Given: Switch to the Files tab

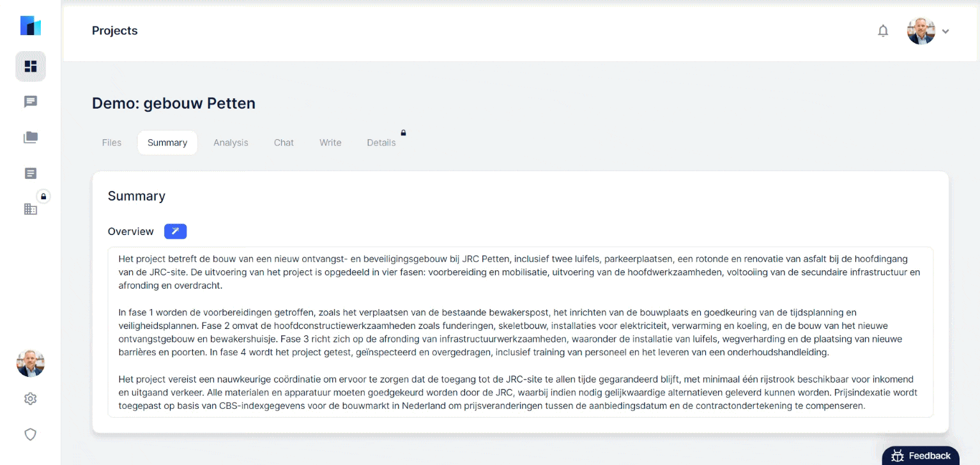Looking at the screenshot, I should (x=112, y=142).
